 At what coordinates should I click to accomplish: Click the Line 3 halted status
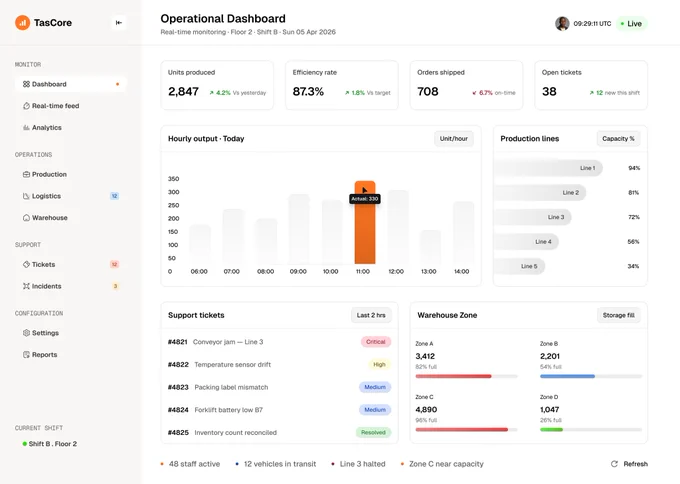(358, 464)
